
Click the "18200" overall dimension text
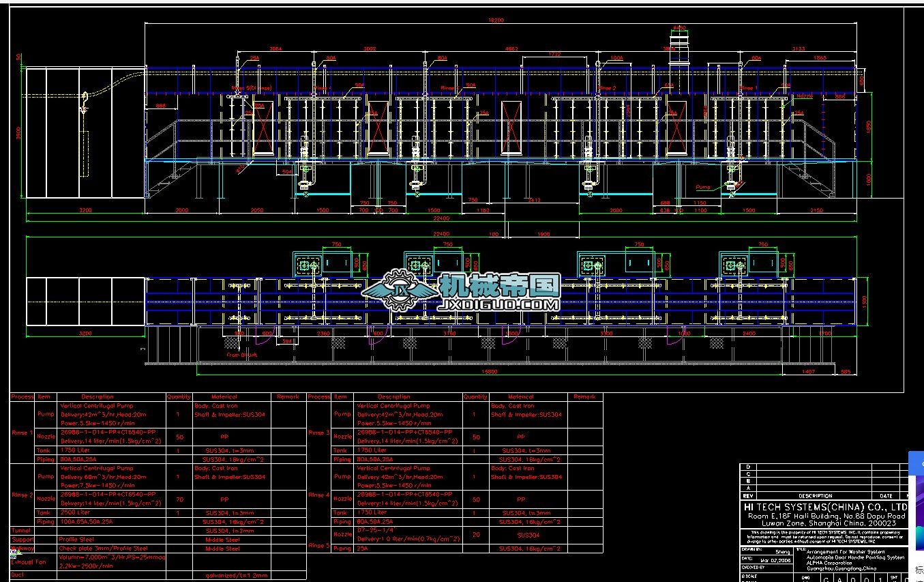(x=496, y=20)
